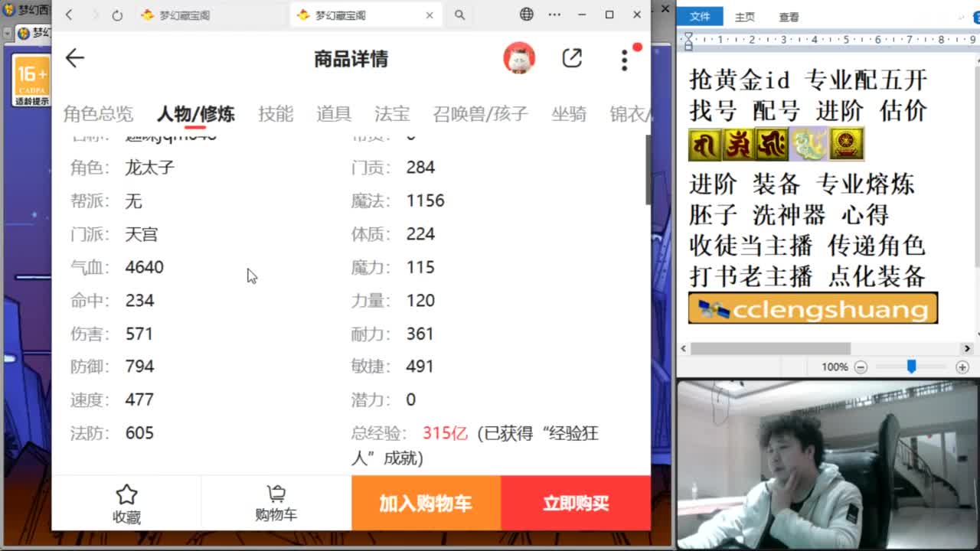This screenshot has width=980, height=551.
Task: Return from 商品详情 with the page back arrow
Action: pyautogui.click(x=75, y=58)
